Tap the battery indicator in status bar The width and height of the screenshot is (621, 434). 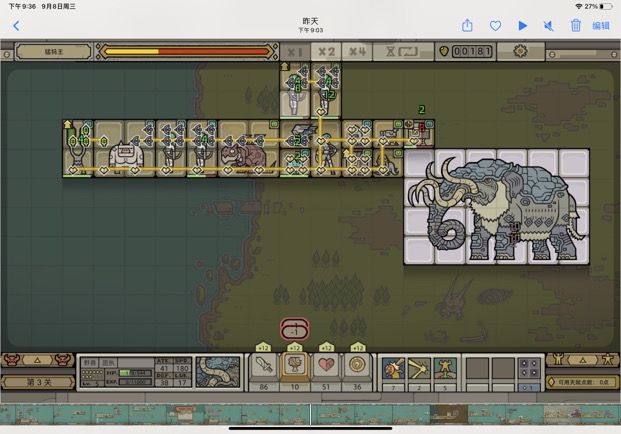click(606, 6)
